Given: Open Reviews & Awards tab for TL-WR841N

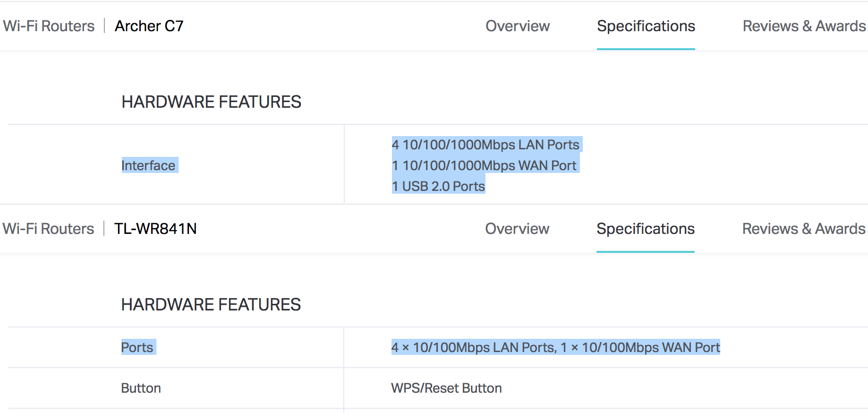Looking at the screenshot, I should 803,229.
